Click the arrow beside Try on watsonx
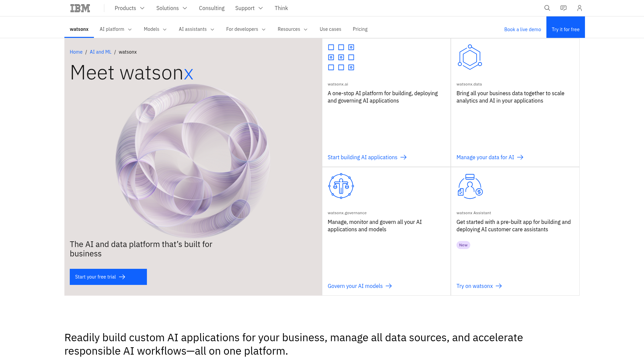 pyautogui.click(x=499, y=286)
